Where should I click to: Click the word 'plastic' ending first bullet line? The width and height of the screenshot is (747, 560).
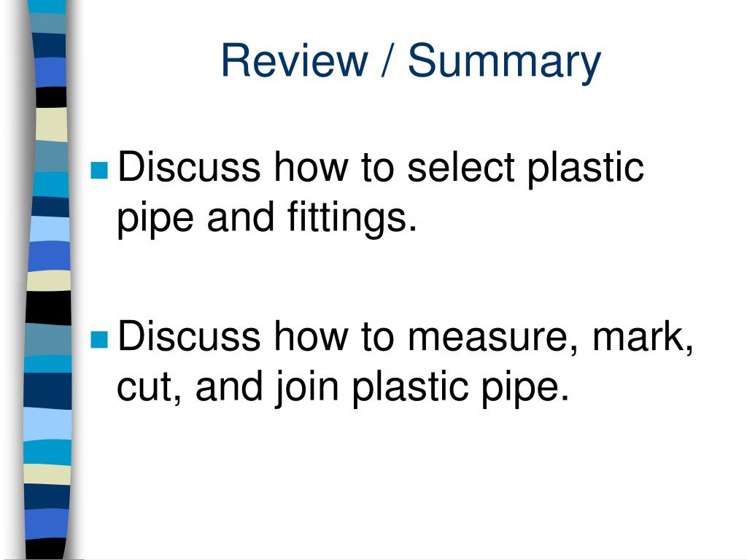pyautogui.click(x=585, y=168)
